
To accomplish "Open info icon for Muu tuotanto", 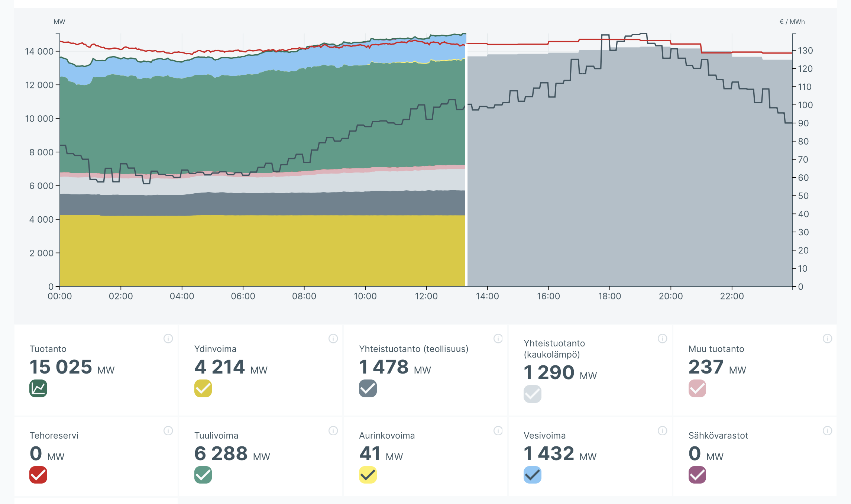I will (x=827, y=339).
